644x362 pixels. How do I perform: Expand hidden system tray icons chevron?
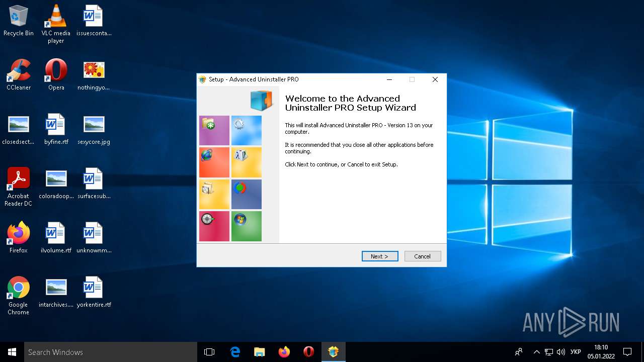click(536, 352)
